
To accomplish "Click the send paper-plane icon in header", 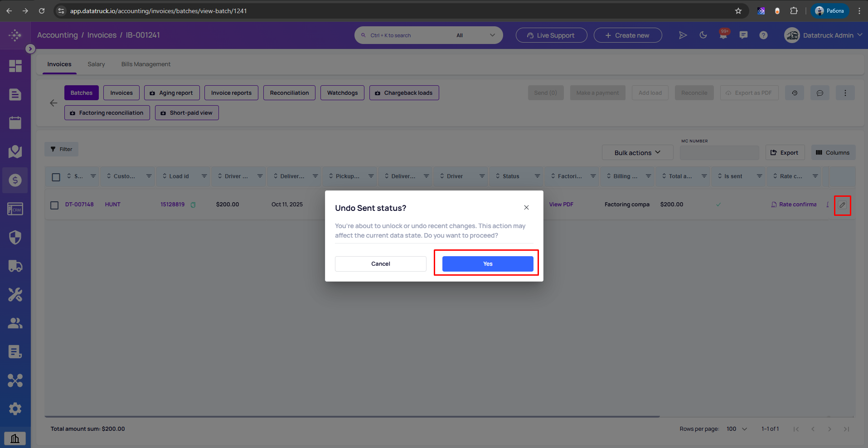I will tap(683, 35).
